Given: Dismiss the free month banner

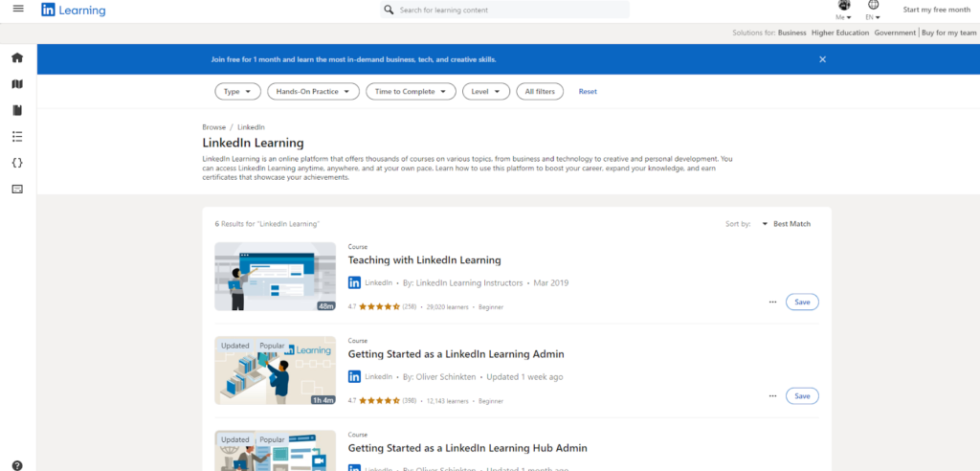Looking at the screenshot, I should 822,59.
